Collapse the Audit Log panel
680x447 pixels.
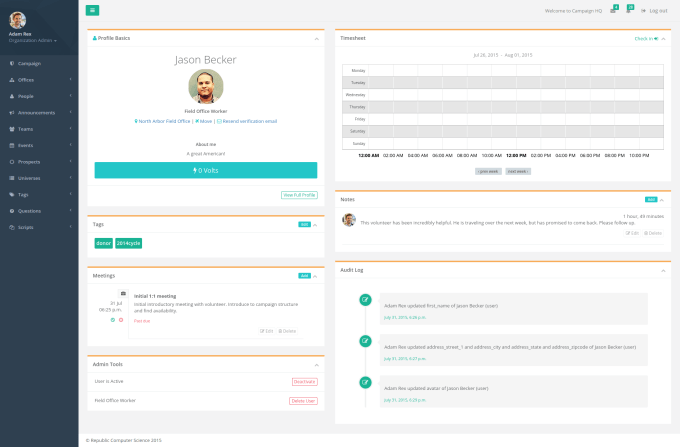[663, 271]
